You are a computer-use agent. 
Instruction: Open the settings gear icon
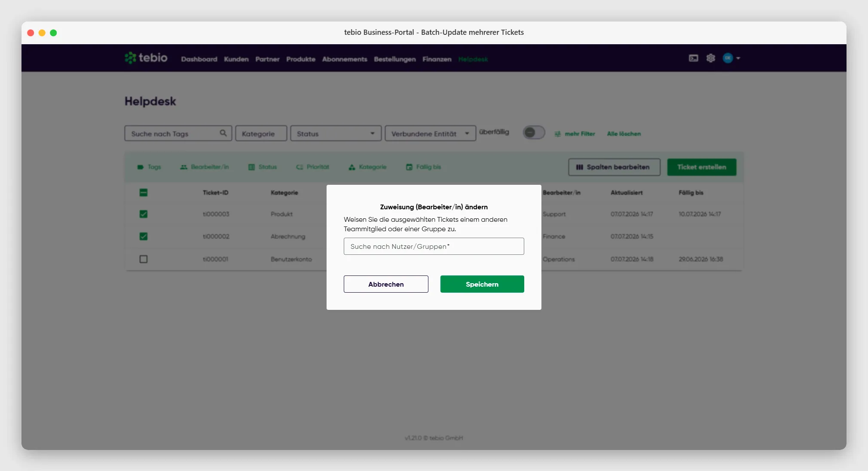coord(711,58)
